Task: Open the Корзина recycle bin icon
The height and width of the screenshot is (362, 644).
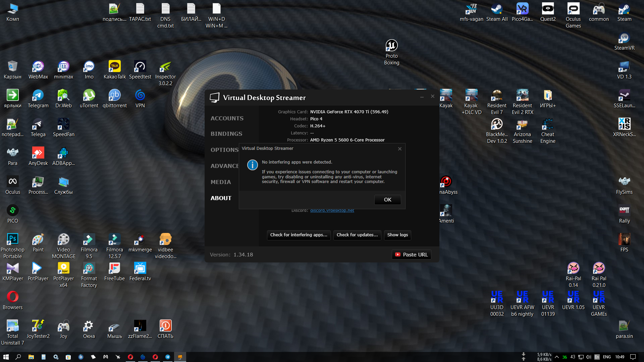Action: [x=12, y=70]
